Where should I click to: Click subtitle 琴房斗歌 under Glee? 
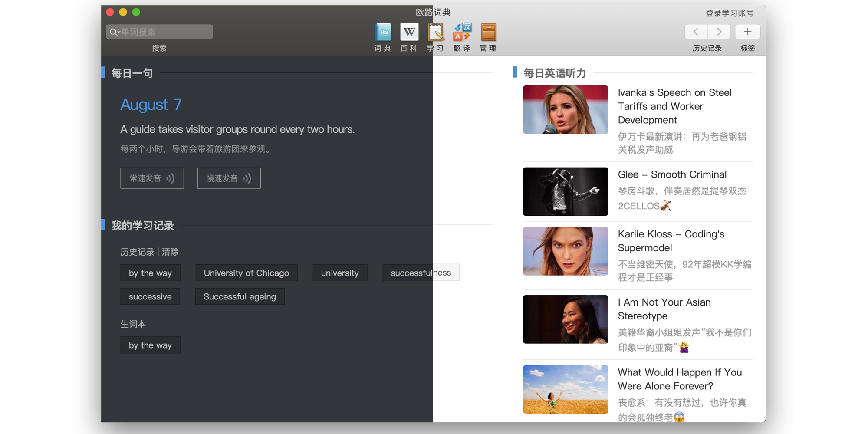pyautogui.click(x=682, y=198)
